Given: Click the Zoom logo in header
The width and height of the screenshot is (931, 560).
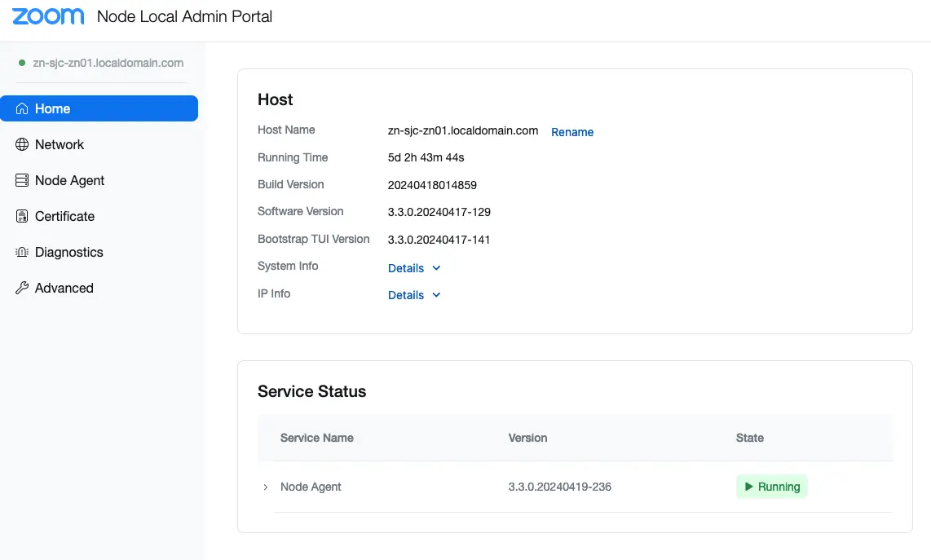Looking at the screenshot, I should (x=48, y=16).
